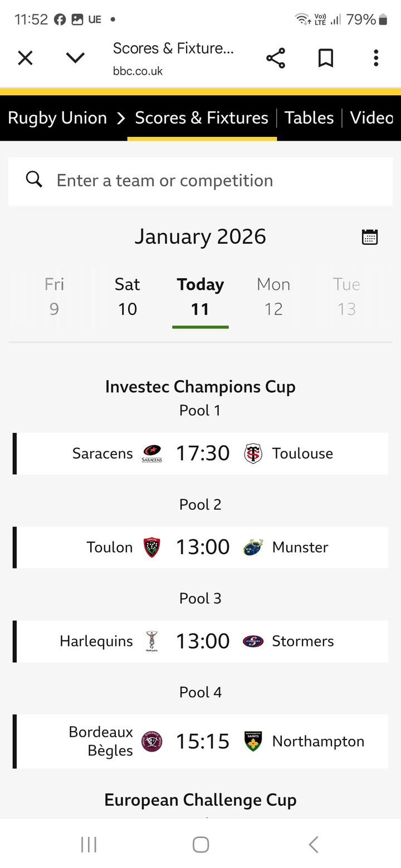Click the team or competition search field
401x868 pixels.
(212, 181)
